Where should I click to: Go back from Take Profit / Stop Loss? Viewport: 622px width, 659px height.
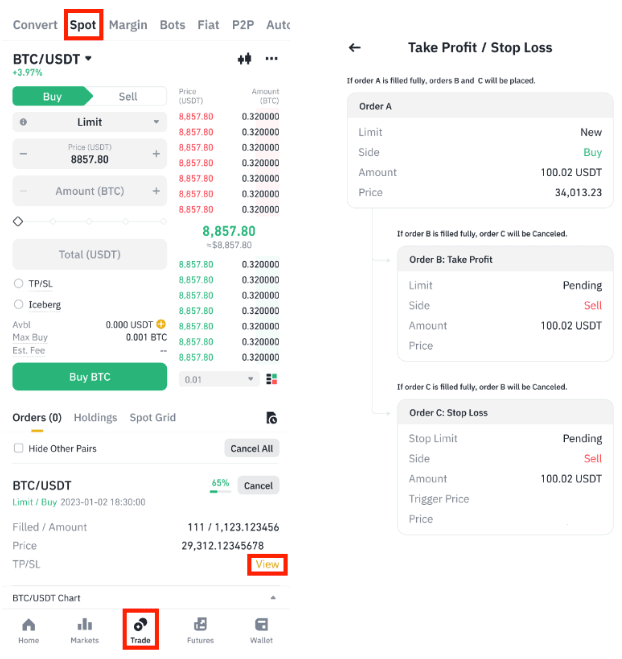point(354,47)
